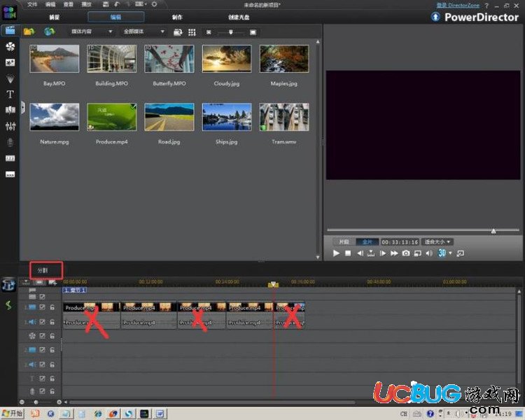This screenshot has height=420, width=525.
Task: Disable audio track 1 checkbox
Action: (42, 322)
